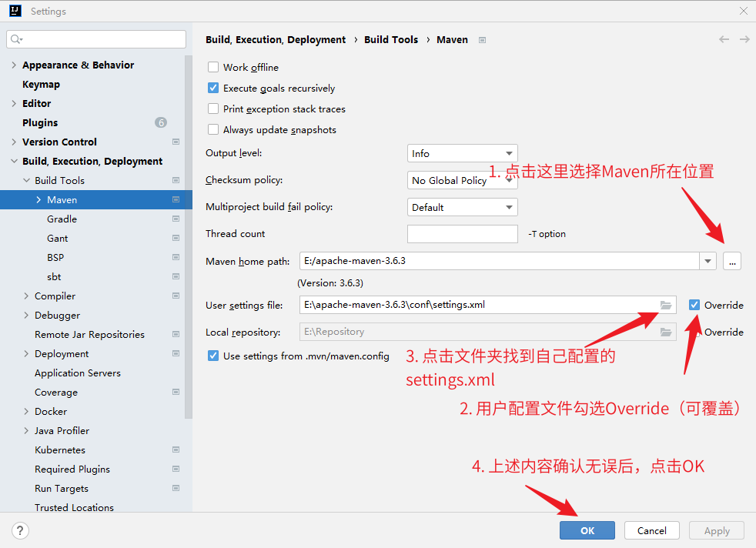Click the folder icon in User settings file

[666, 305]
